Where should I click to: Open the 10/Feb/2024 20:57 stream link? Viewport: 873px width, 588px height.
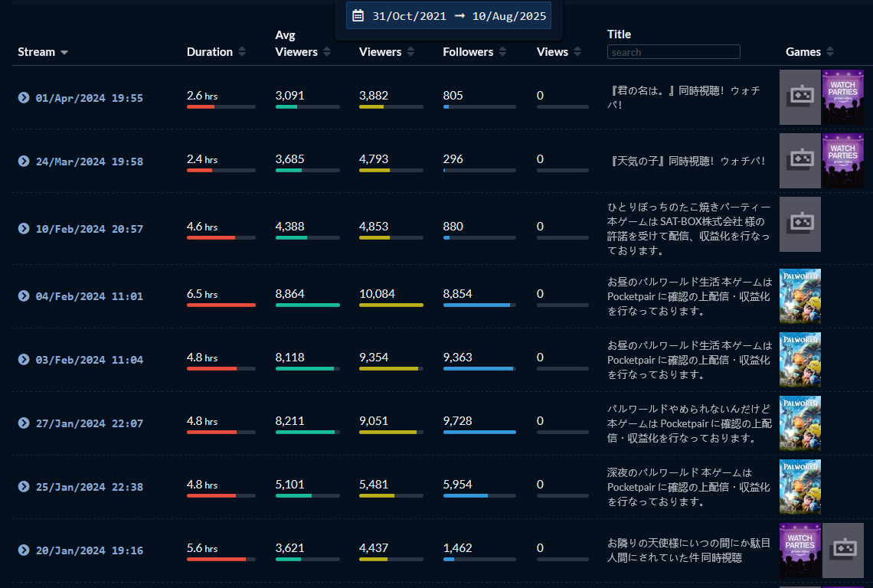[x=89, y=229]
